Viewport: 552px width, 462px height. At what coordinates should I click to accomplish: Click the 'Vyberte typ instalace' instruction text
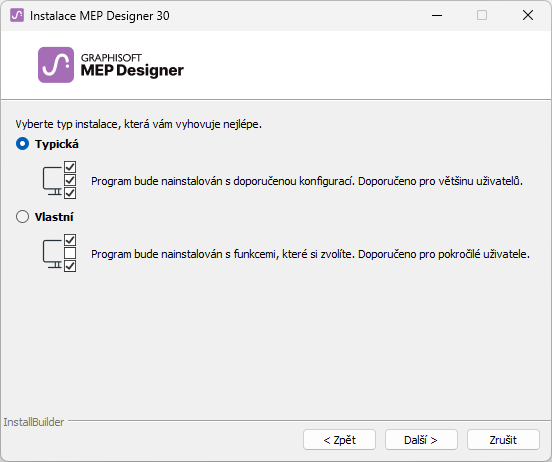coord(138,124)
